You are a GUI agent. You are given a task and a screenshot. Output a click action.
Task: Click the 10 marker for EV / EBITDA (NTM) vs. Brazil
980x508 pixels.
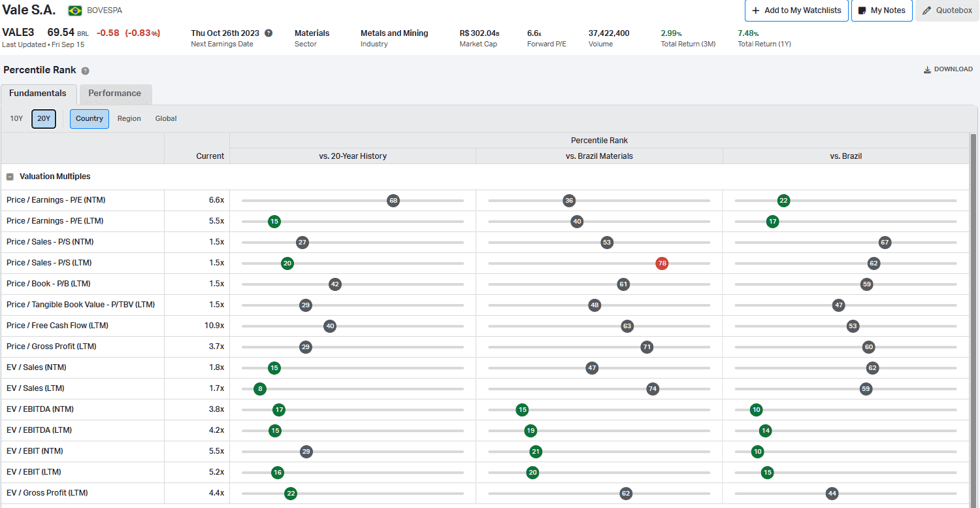757,410
